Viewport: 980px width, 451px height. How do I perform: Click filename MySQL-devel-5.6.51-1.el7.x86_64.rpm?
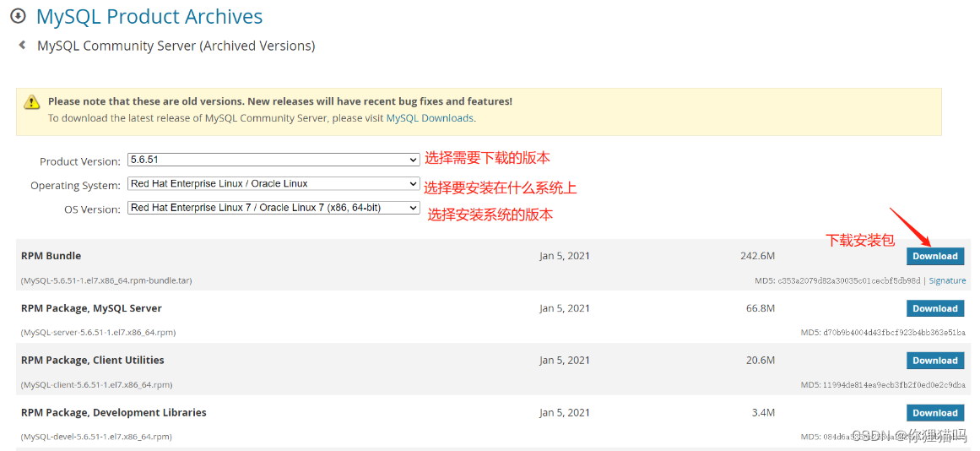96,437
